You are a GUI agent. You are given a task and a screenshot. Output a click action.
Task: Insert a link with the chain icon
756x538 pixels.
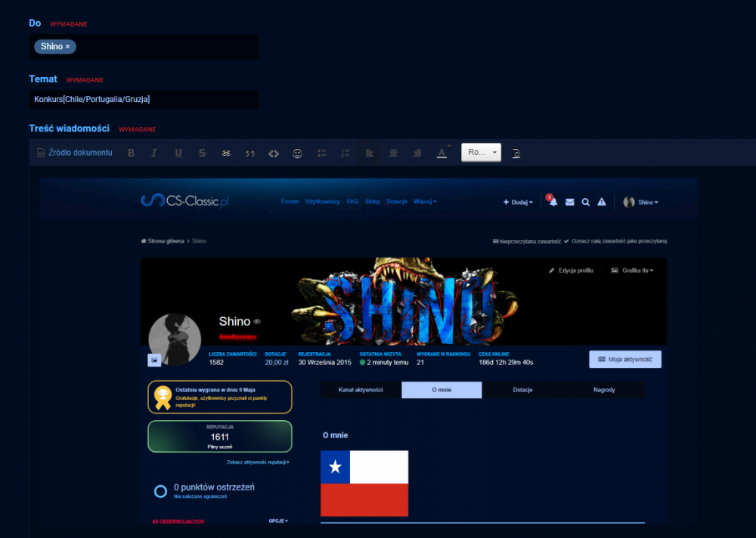pyautogui.click(x=226, y=153)
